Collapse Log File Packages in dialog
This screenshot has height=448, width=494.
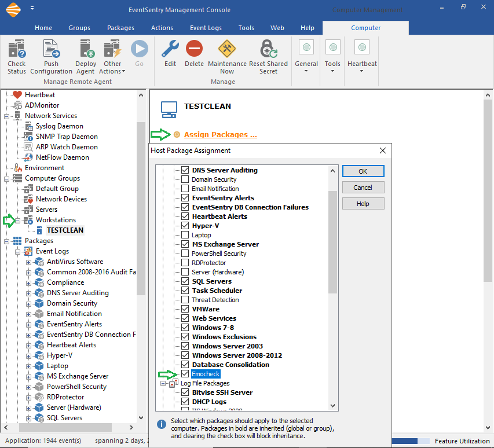click(163, 383)
